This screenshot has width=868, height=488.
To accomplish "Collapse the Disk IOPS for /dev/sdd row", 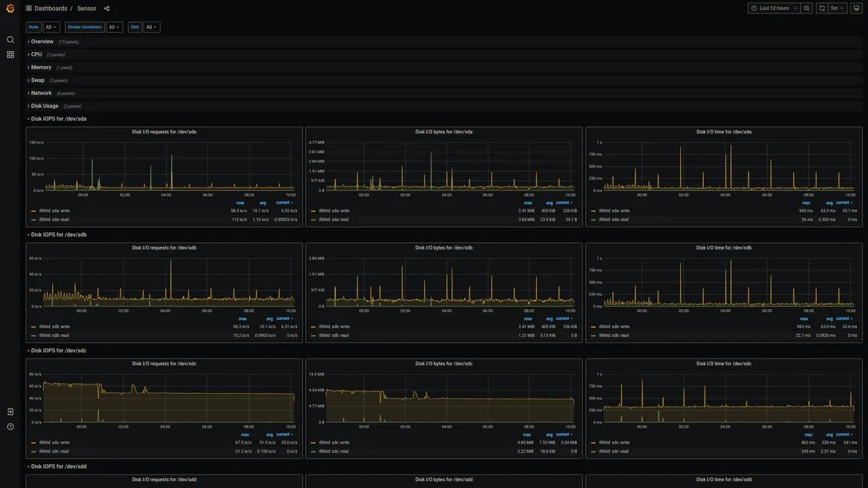I will click(58, 467).
